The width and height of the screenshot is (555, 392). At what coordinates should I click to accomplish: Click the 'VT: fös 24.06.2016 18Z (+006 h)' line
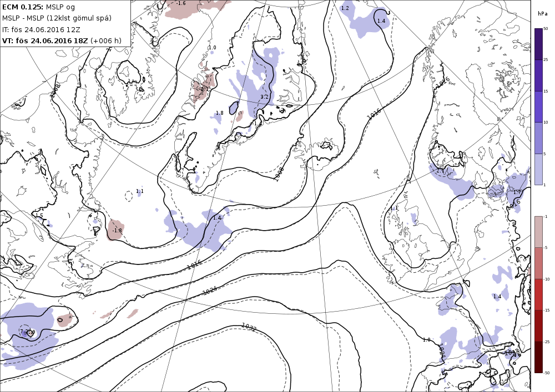[x=62, y=40]
